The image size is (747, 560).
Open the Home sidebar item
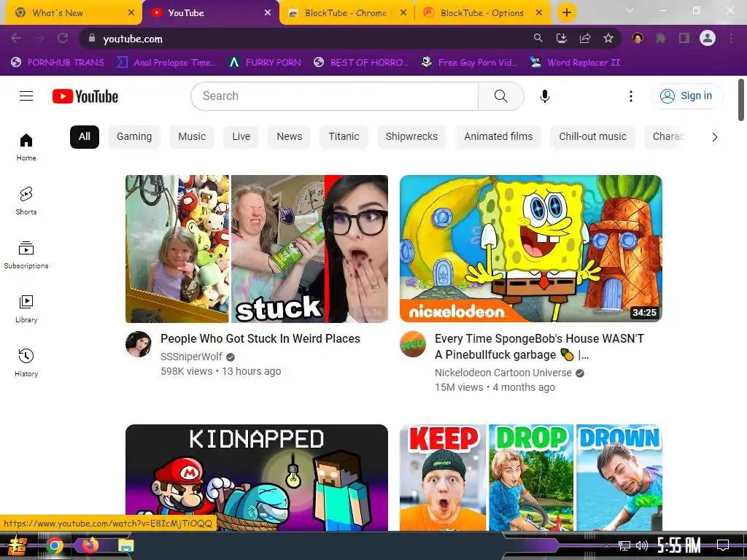click(x=26, y=147)
